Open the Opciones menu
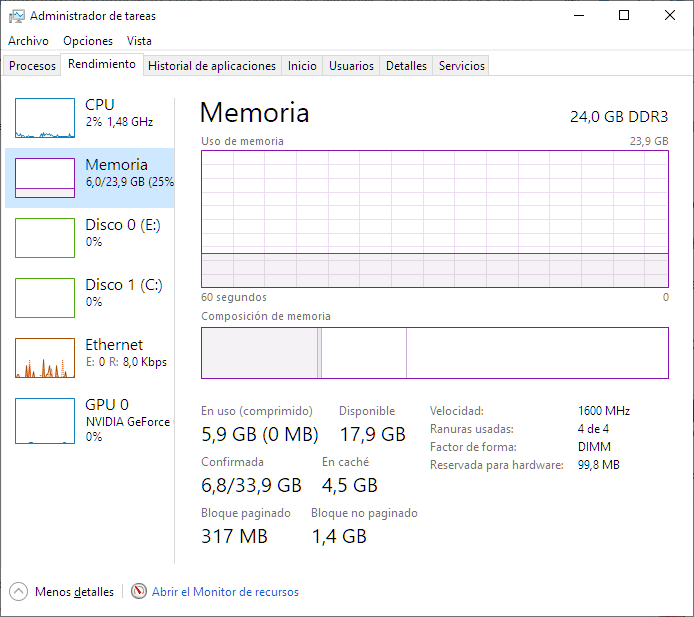 (x=88, y=41)
